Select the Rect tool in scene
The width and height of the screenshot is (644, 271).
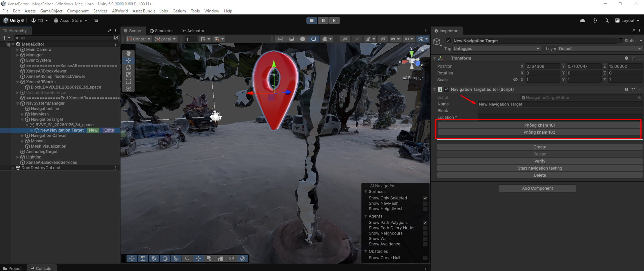pos(128,82)
